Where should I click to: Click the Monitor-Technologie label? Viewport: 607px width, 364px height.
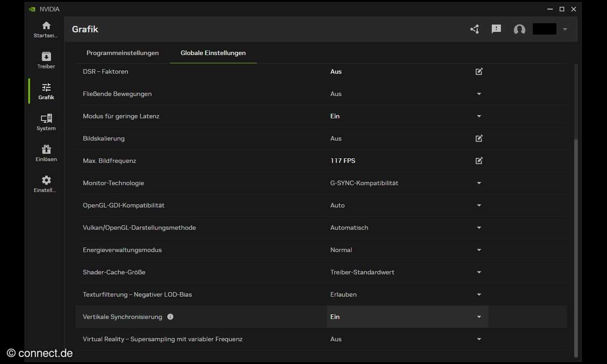[113, 183]
